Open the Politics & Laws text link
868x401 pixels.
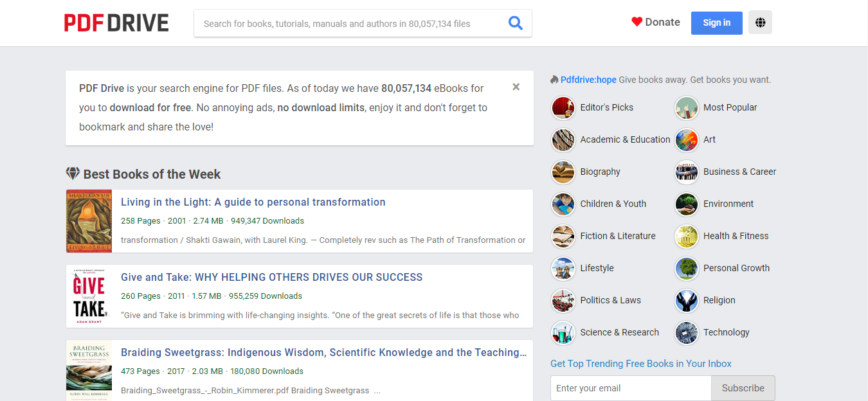click(610, 300)
